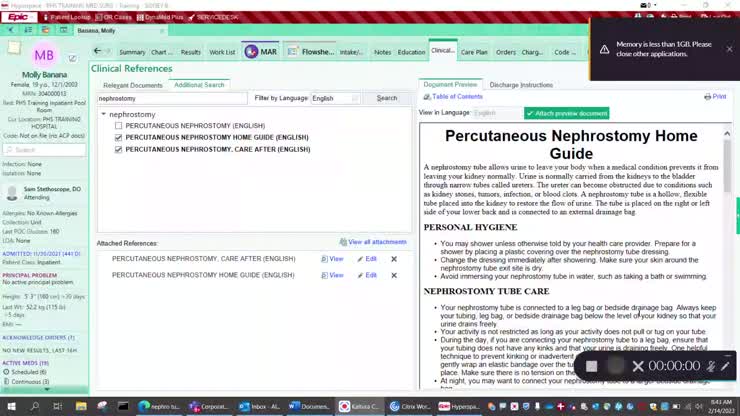Click the sticky note icon beside patient avatar
The image size is (740, 416).
point(14,48)
